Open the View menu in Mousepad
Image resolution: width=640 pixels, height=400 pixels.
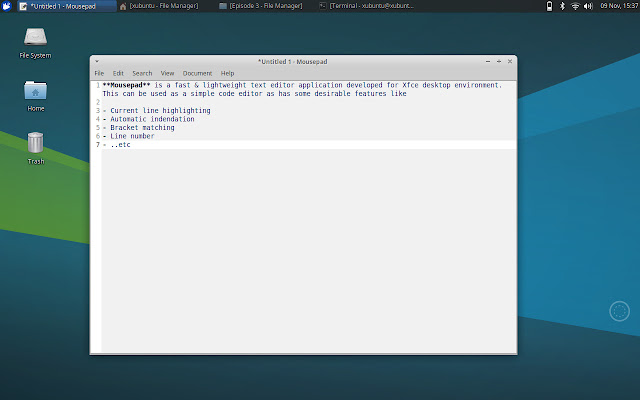coord(167,73)
